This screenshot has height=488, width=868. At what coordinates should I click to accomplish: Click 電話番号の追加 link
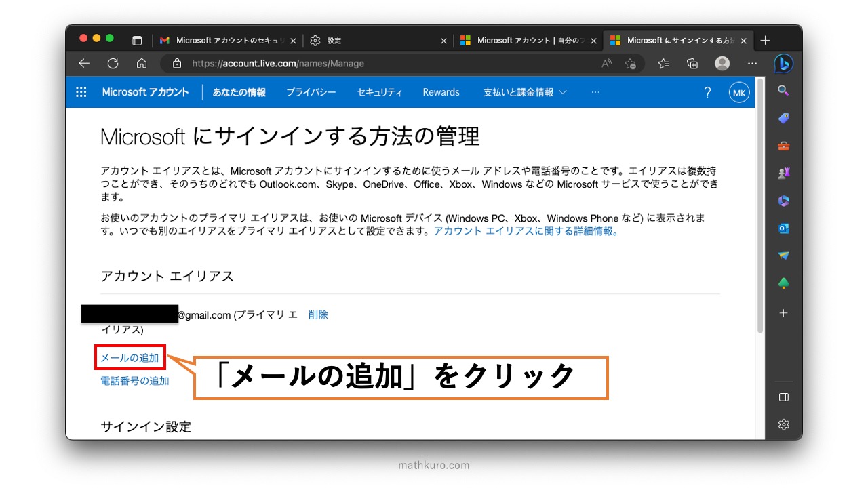pos(135,381)
